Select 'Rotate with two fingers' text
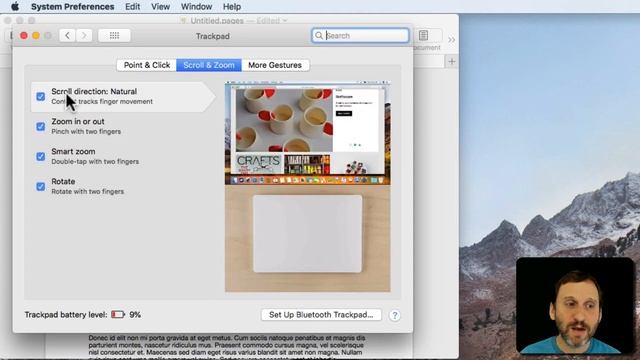This screenshot has width=640, height=360. coord(87,191)
